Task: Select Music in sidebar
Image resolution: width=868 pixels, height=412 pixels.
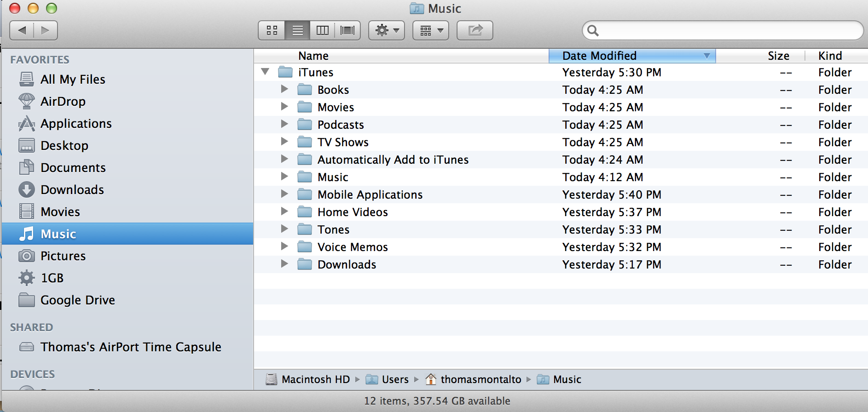Action: [x=127, y=234]
